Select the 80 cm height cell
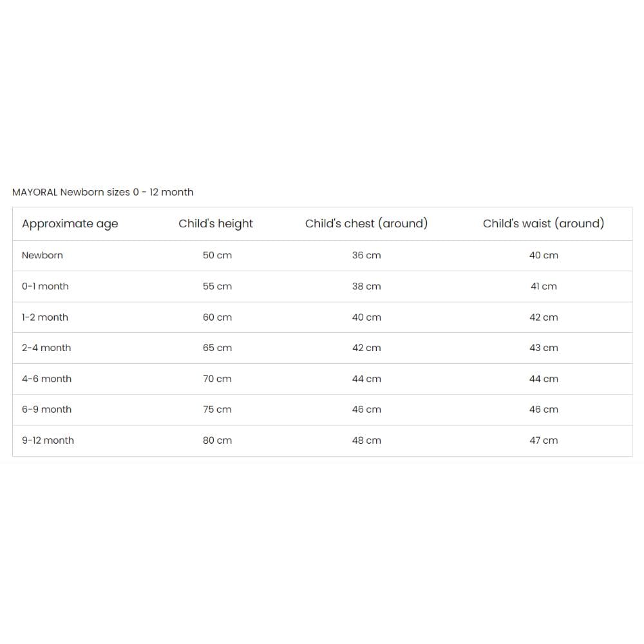This screenshot has height=644, width=644. pos(217,440)
